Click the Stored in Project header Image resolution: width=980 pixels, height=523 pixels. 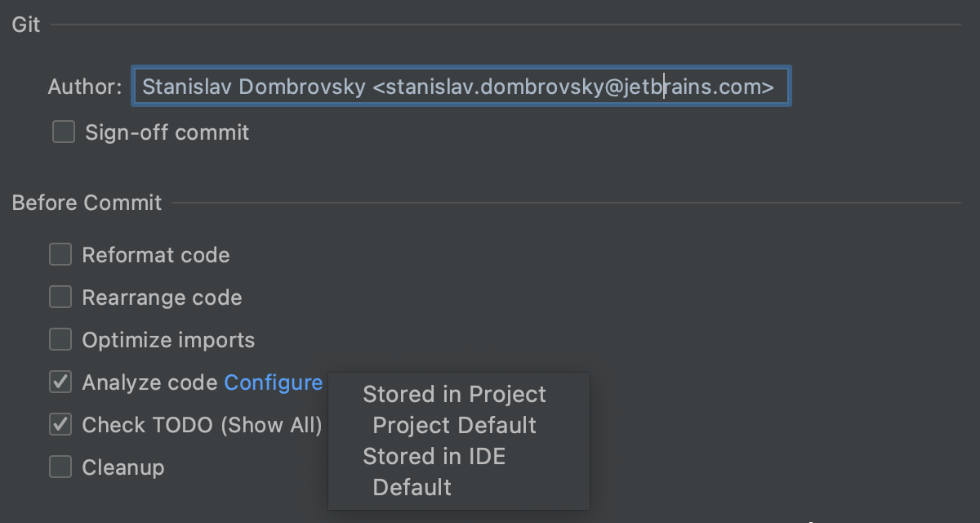(454, 395)
